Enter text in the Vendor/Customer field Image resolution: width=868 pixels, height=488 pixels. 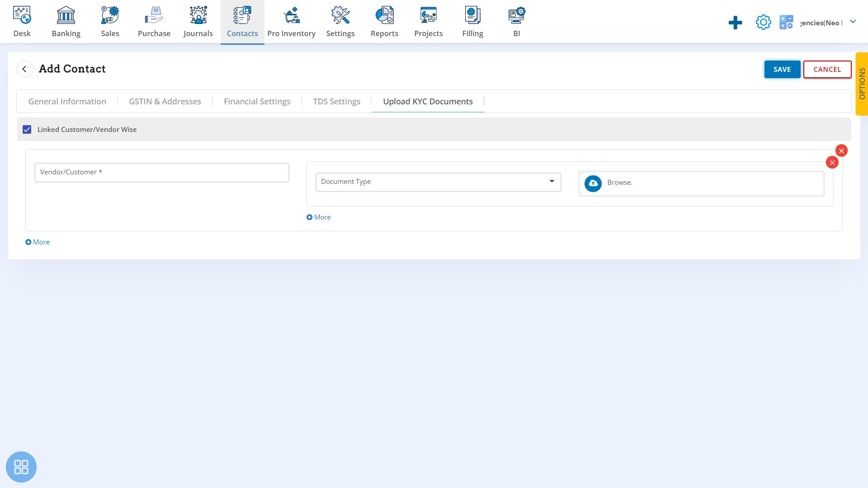(161, 172)
